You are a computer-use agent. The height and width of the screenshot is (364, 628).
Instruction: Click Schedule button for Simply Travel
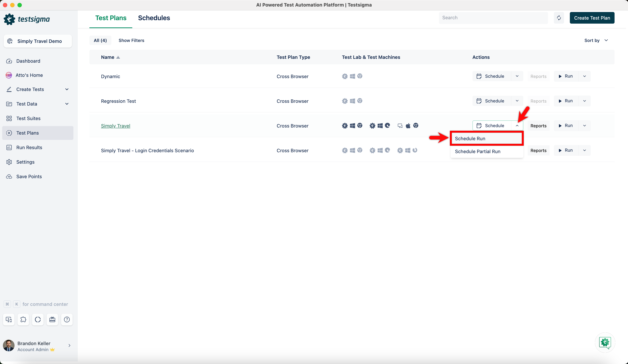[x=491, y=126]
